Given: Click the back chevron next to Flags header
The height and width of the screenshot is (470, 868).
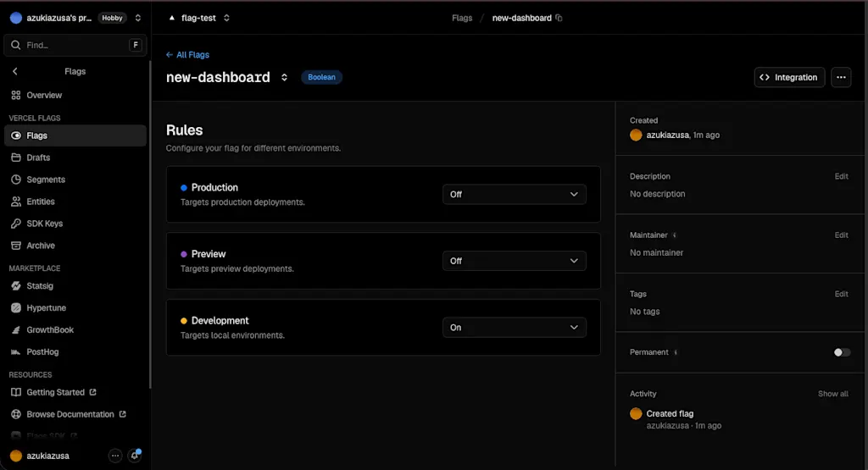Looking at the screenshot, I should tap(15, 71).
